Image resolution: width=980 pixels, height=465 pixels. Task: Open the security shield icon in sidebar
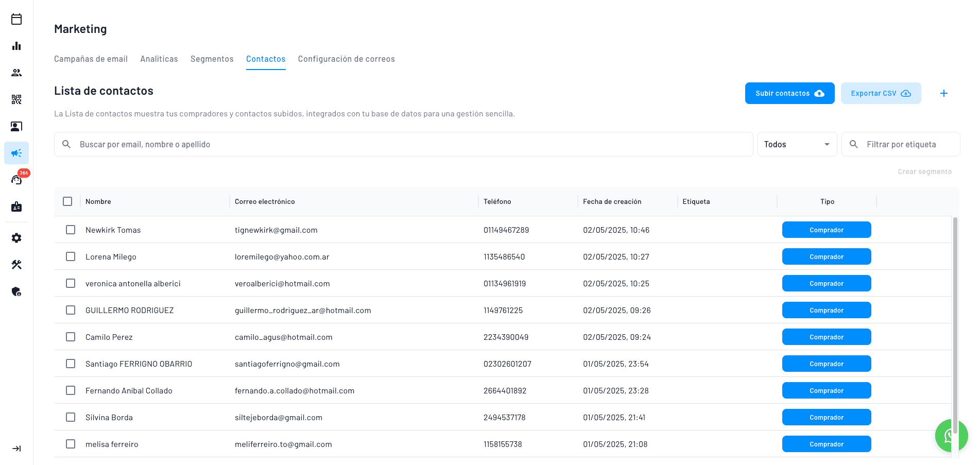(16, 291)
